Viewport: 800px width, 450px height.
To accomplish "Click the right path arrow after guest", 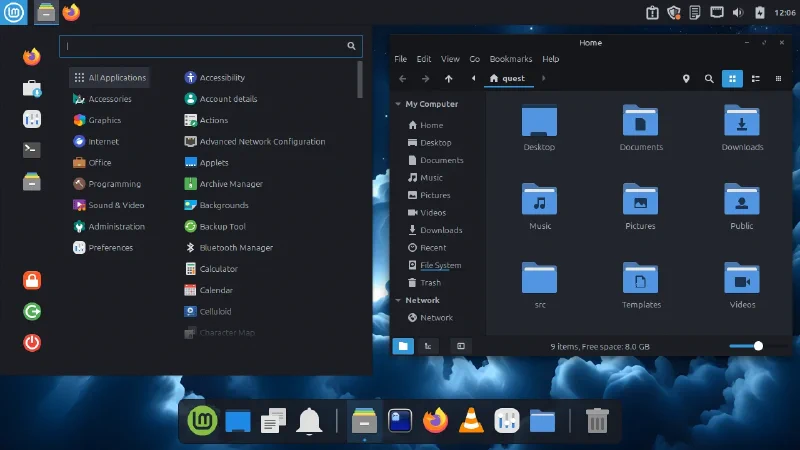I will [x=543, y=78].
